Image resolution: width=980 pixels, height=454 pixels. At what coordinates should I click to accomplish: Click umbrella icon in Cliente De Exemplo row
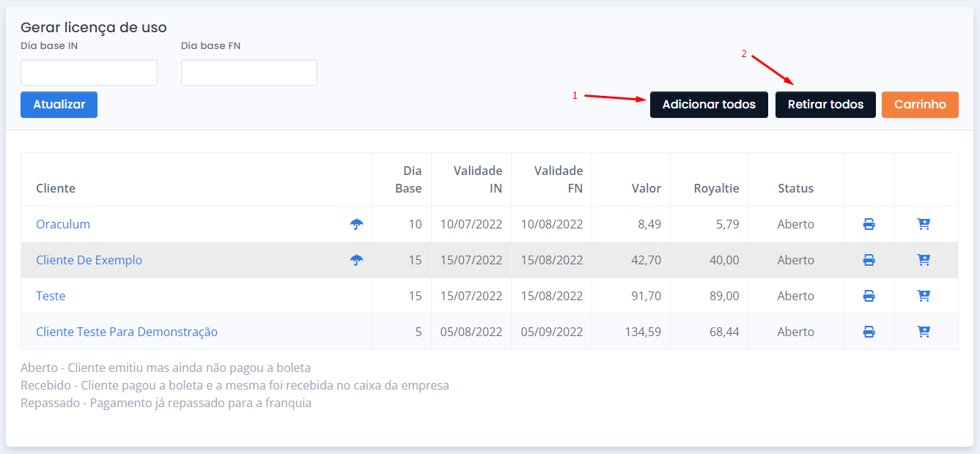pyautogui.click(x=356, y=260)
